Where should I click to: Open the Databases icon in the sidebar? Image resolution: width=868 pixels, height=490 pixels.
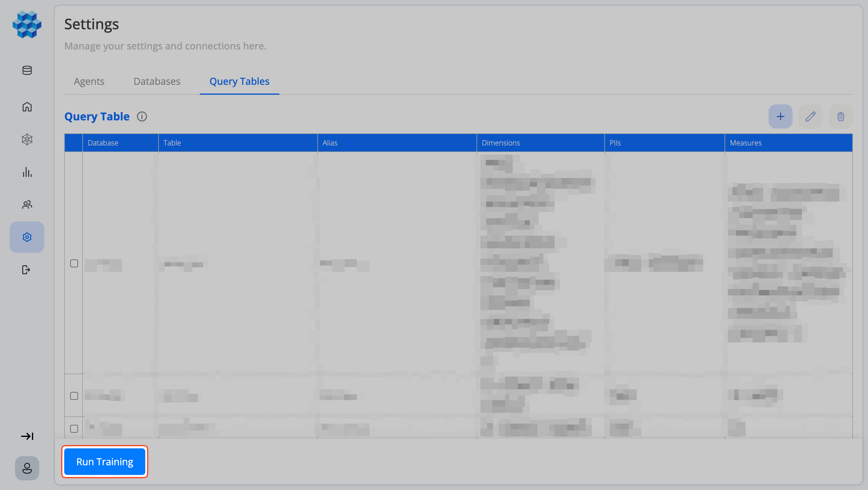(x=27, y=71)
